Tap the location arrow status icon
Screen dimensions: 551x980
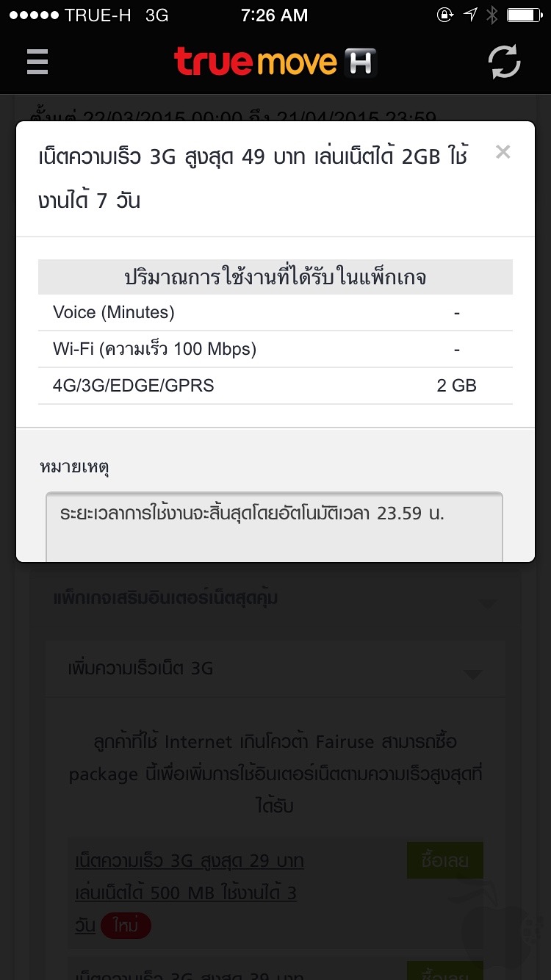tap(470, 15)
